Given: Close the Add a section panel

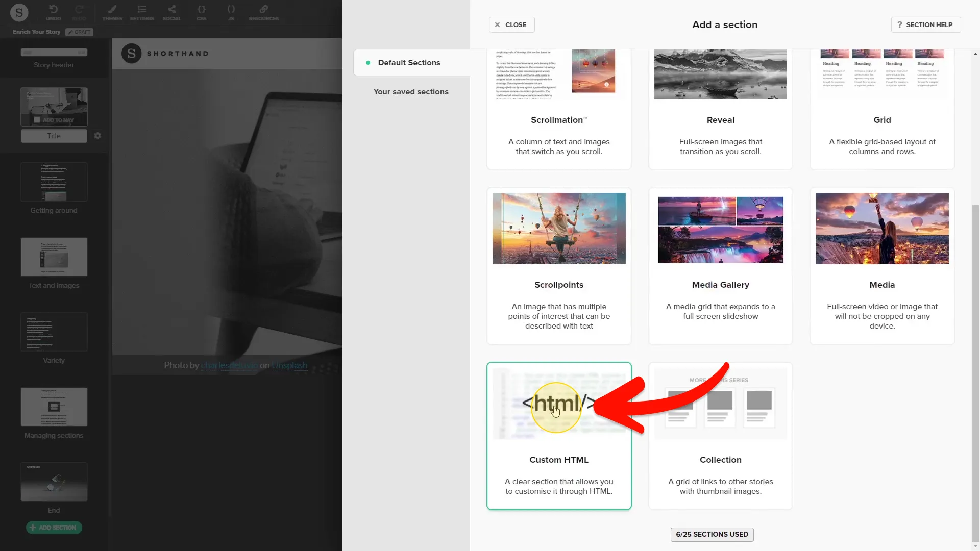Looking at the screenshot, I should click(511, 24).
